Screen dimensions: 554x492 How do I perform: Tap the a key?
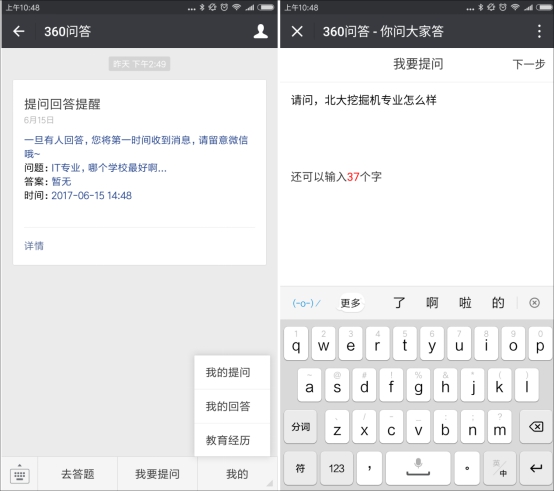tap(310, 385)
